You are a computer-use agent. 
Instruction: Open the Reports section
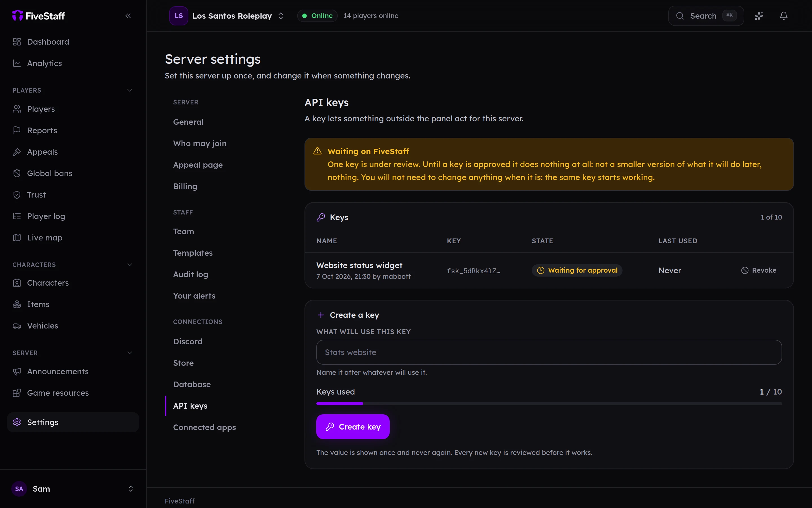tap(73, 130)
